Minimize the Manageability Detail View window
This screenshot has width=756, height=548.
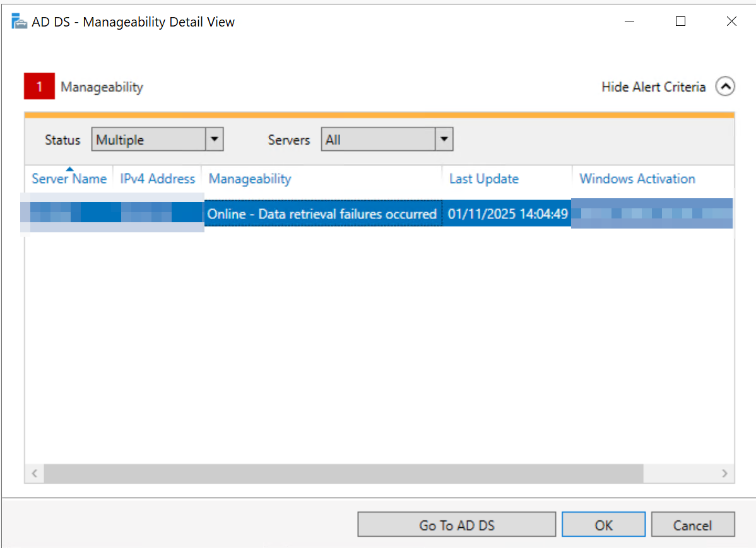pos(629,21)
